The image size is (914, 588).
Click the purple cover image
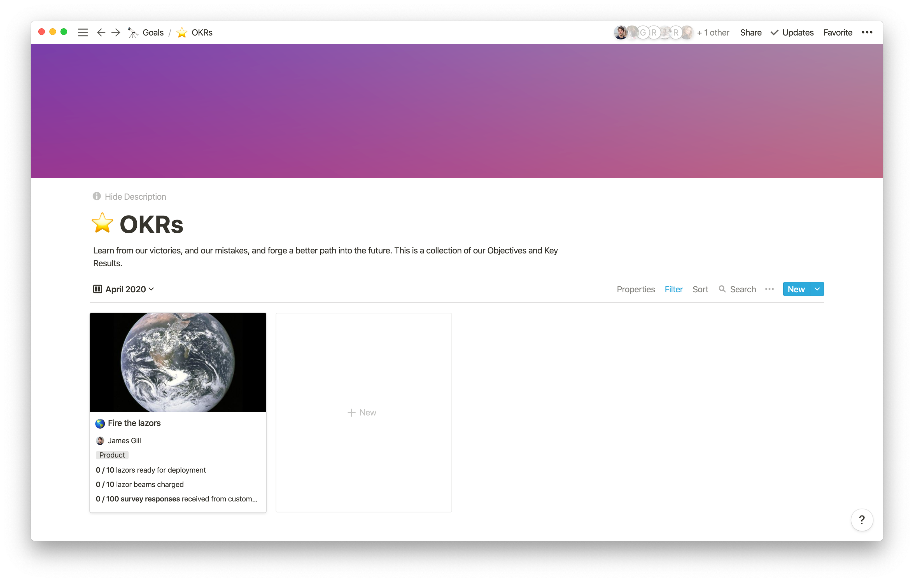pyautogui.click(x=457, y=111)
